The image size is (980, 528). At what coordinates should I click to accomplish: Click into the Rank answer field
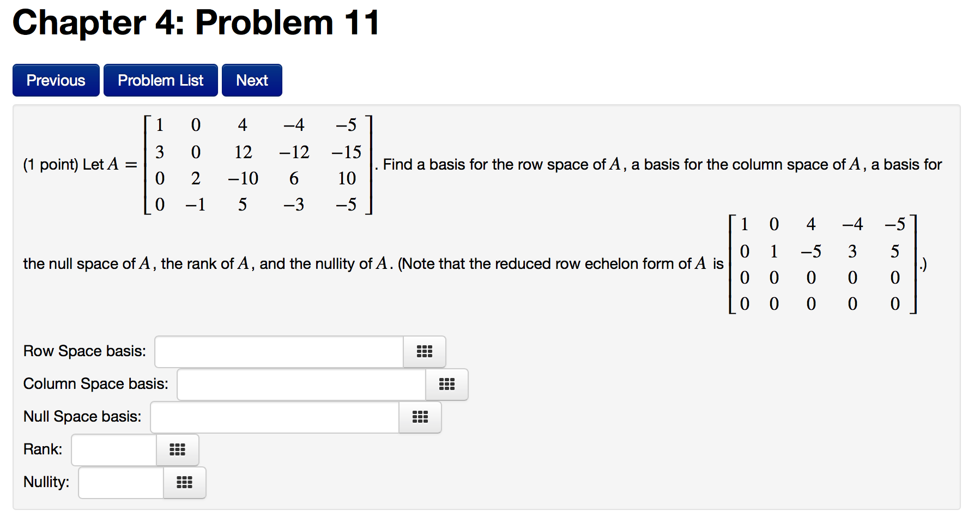(x=114, y=450)
